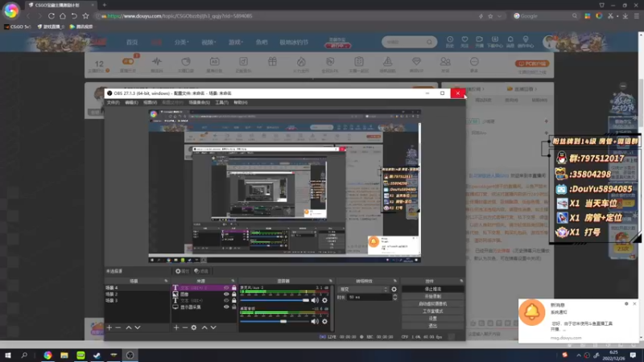Open browser main menu hamburger icon

pyautogui.click(x=637, y=16)
